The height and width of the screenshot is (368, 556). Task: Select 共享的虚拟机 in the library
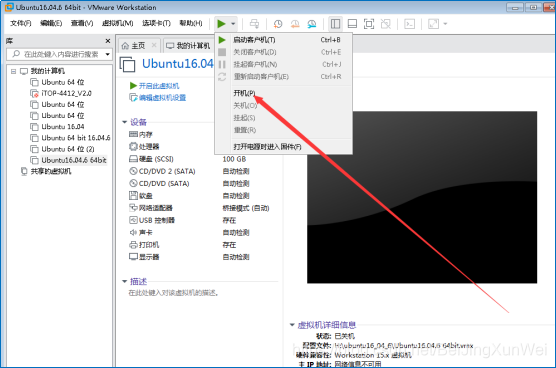point(46,171)
